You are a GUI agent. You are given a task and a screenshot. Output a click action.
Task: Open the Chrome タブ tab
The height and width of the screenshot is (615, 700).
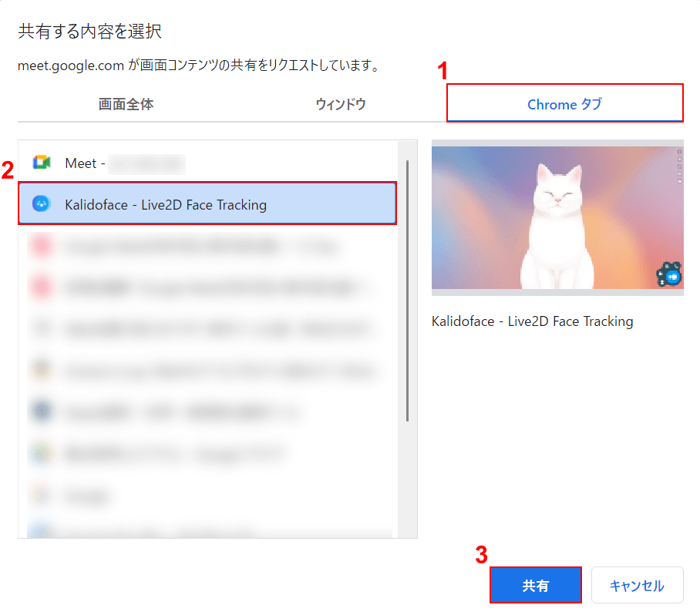click(565, 103)
